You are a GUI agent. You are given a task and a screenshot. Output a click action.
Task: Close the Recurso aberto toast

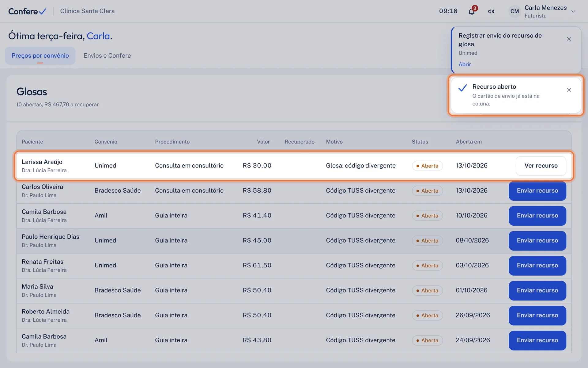click(x=569, y=90)
